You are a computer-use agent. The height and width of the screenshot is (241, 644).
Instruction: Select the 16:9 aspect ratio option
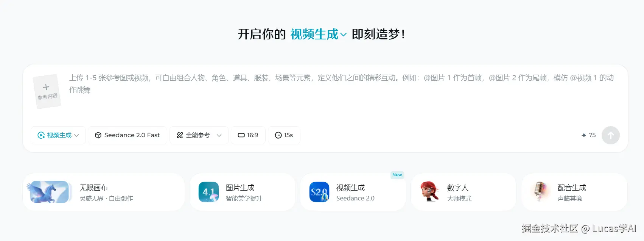pyautogui.click(x=248, y=135)
